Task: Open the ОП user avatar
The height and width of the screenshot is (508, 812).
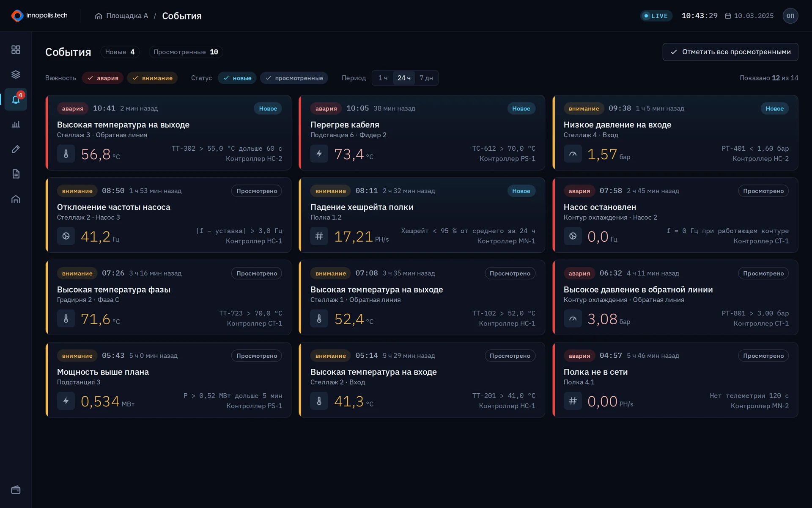Action: pos(790,16)
